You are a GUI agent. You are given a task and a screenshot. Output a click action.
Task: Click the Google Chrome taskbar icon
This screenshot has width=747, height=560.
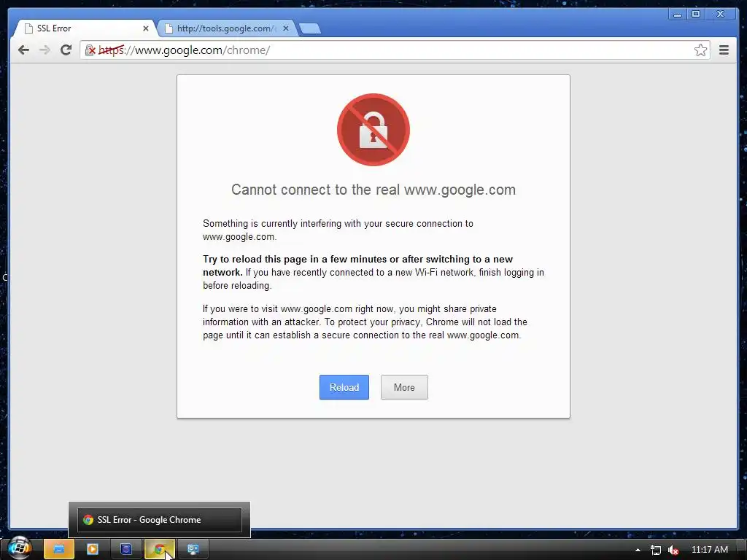pos(160,549)
